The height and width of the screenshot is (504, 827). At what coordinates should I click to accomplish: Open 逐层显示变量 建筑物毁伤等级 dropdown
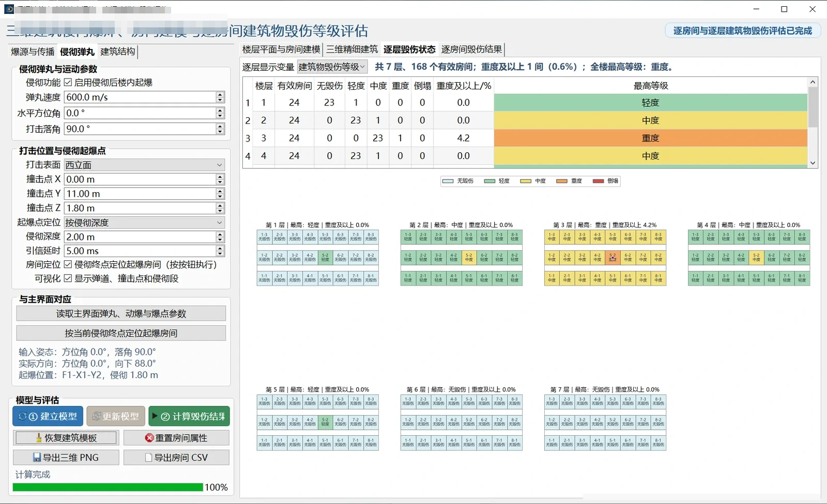(x=332, y=67)
